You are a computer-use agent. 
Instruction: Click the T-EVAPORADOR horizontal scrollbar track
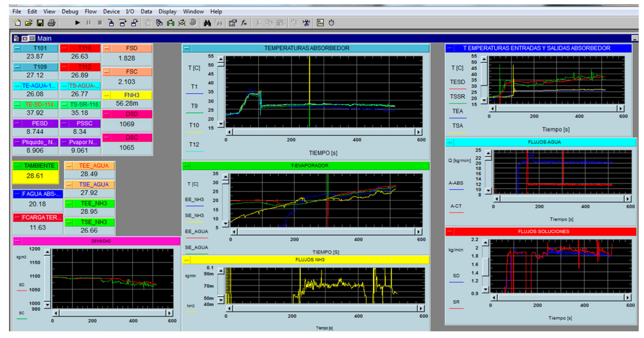(x=326, y=232)
